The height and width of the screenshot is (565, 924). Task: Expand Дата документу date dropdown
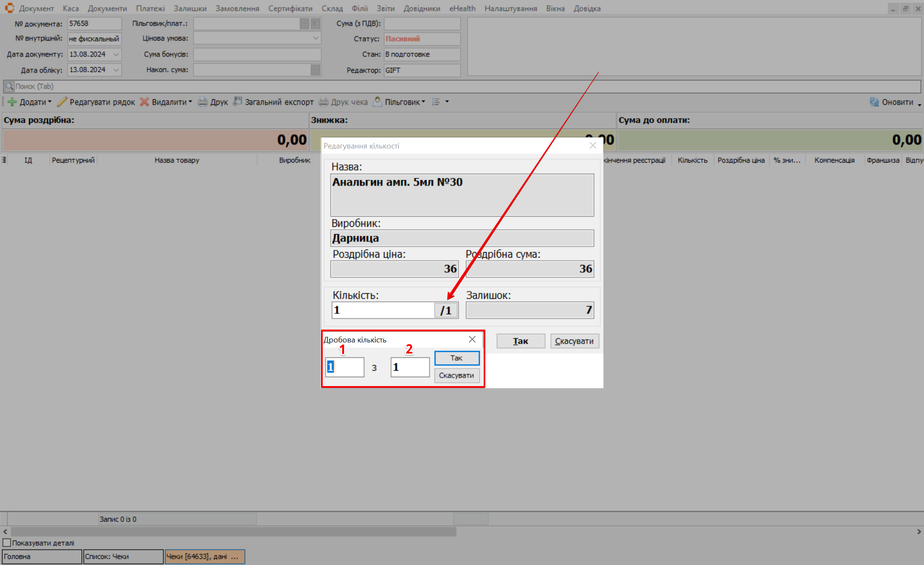click(x=116, y=54)
